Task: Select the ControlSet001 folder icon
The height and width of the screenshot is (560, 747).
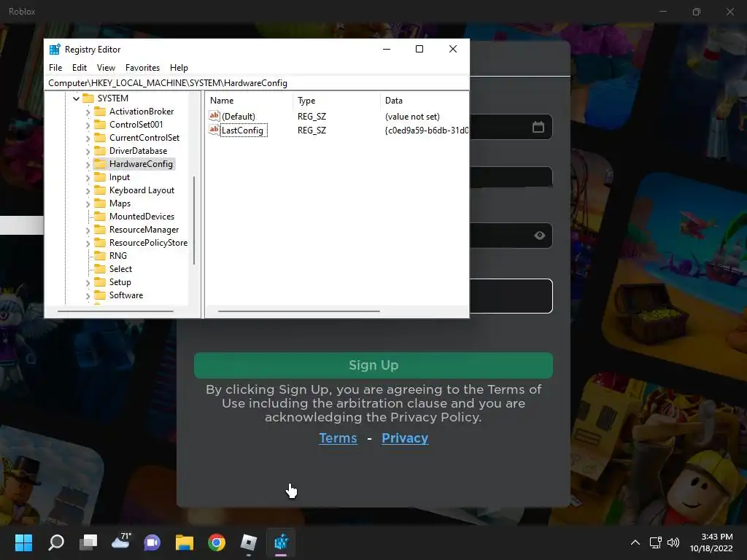Action: click(x=99, y=124)
